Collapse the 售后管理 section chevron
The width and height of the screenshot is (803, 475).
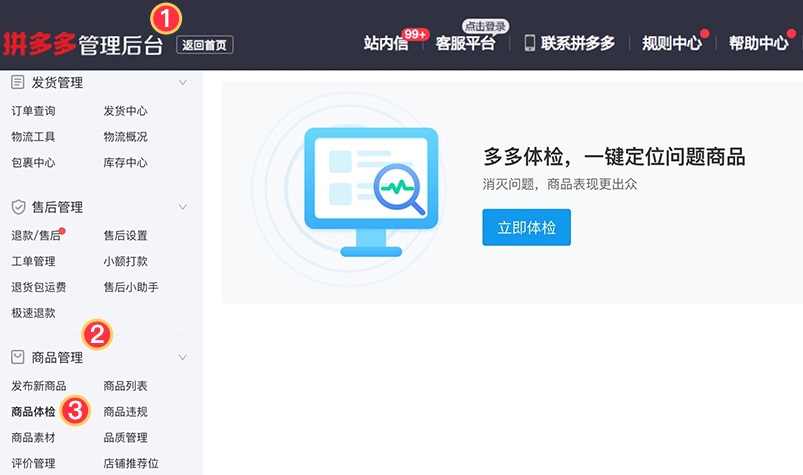pyautogui.click(x=183, y=207)
